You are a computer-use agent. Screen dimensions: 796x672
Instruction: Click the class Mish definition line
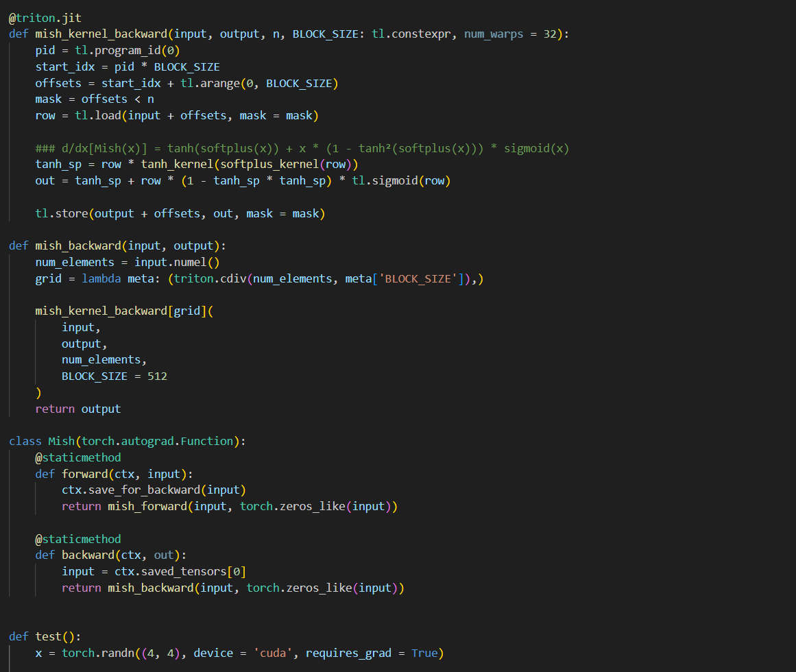point(128,441)
